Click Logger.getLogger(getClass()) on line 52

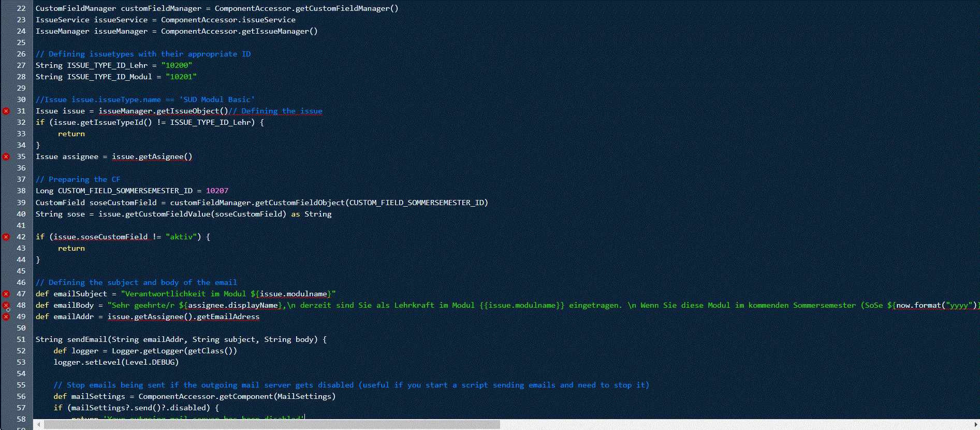[174, 351]
